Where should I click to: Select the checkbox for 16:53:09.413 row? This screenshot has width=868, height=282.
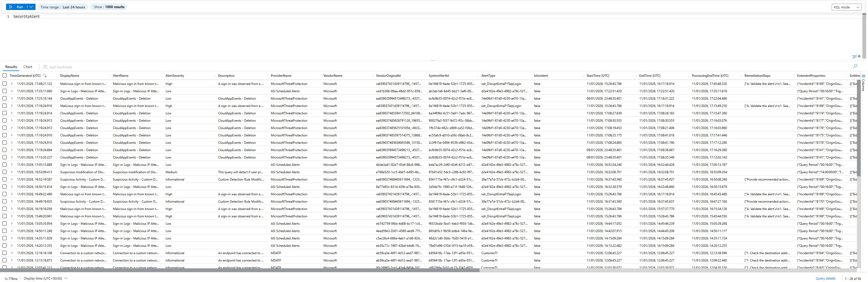coord(4,172)
